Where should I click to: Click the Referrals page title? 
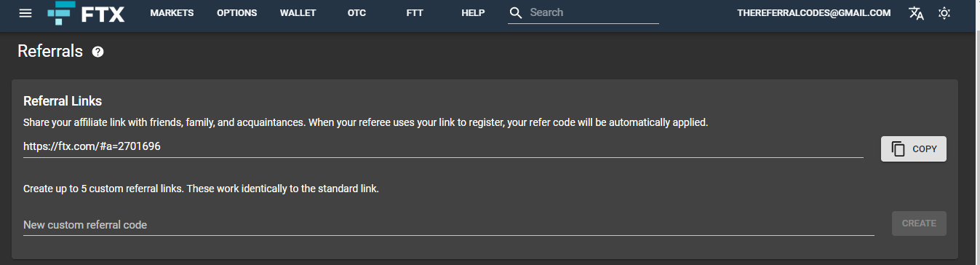50,52
